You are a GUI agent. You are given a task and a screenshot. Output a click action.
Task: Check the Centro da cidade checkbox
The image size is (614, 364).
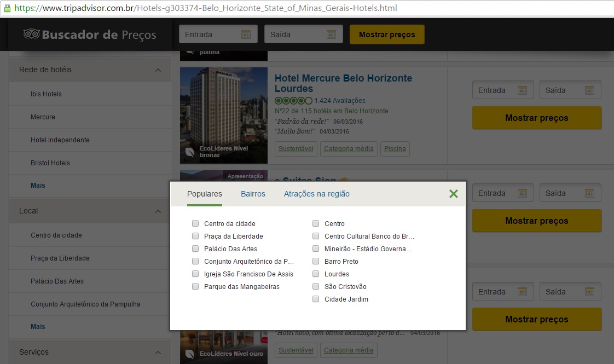click(195, 223)
